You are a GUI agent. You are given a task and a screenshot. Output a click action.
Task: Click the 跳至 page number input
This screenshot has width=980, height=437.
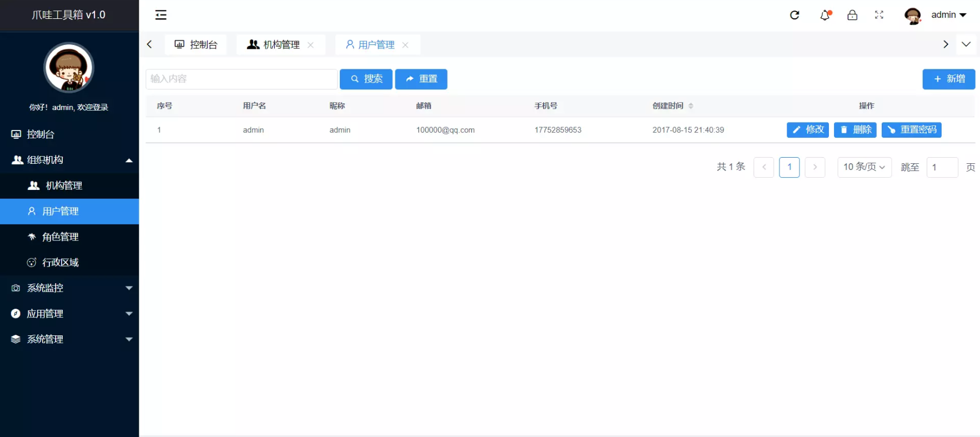coord(942,167)
